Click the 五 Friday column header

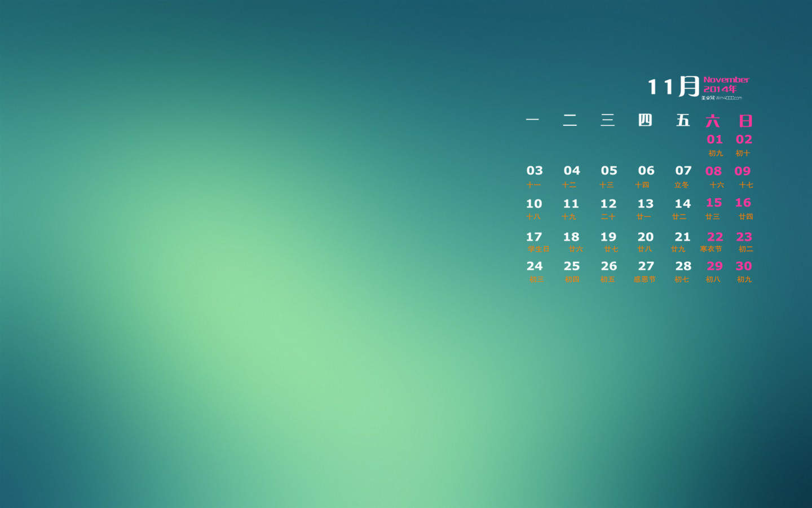(683, 120)
